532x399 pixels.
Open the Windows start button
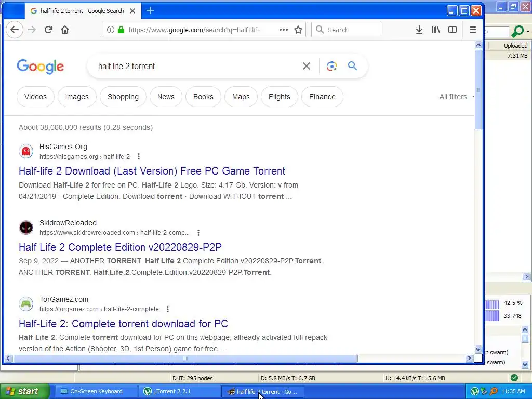pyautogui.click(x=24, y=392)
